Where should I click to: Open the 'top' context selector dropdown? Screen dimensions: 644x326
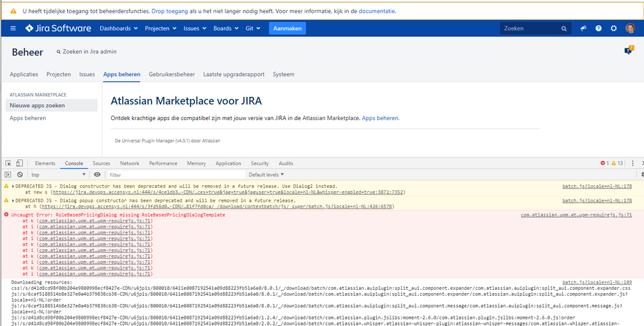[x=58, y=175]
